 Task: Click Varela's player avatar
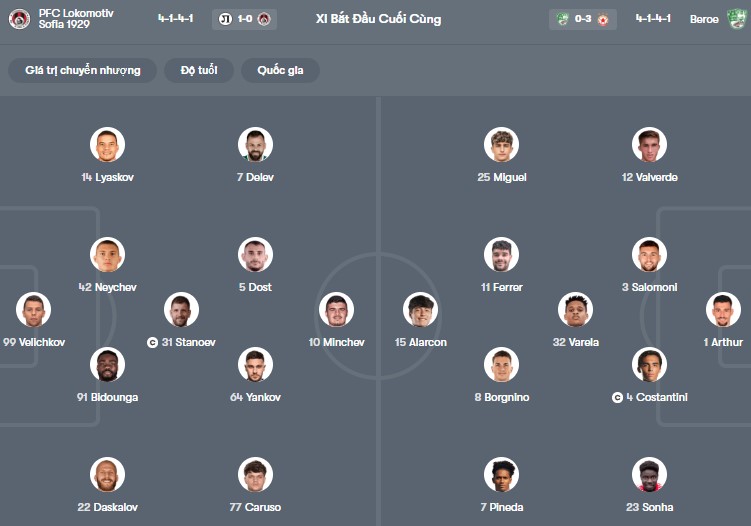point(575,310)
